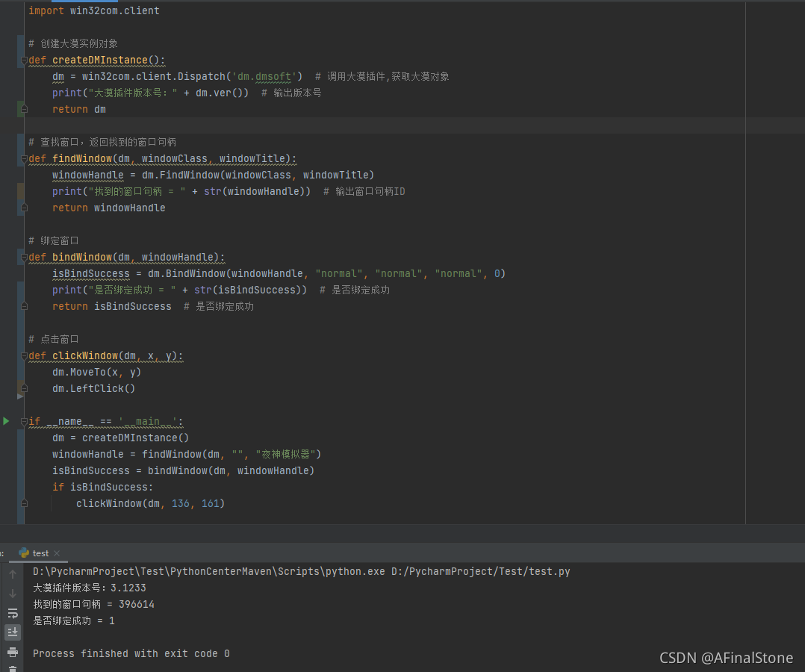
Task: Place the cursor in the empty highlighted line
Action: [373, 125]
